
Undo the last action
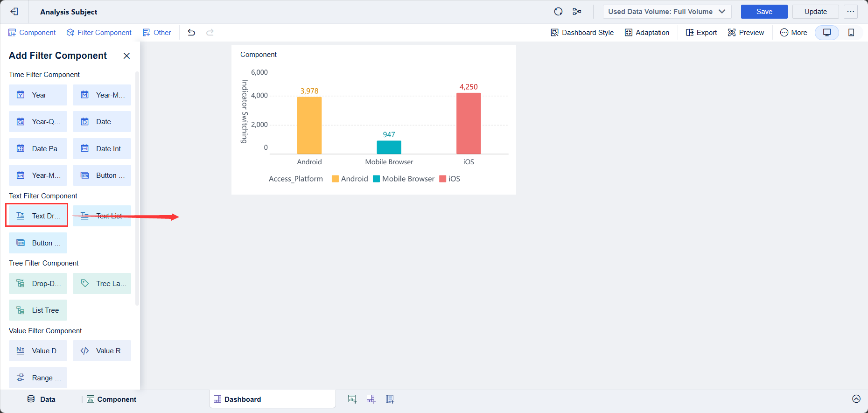tap(191, 33)
